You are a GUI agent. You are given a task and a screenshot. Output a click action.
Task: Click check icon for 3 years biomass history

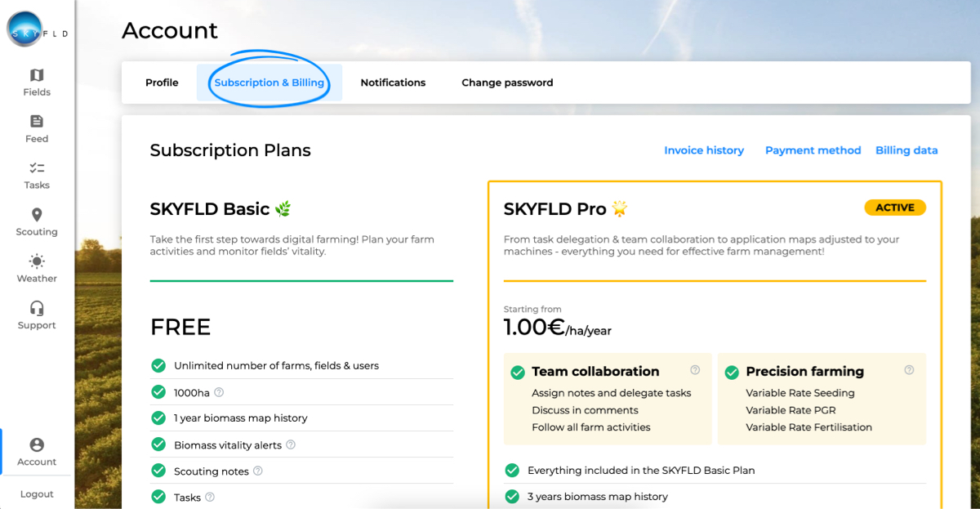512,496
